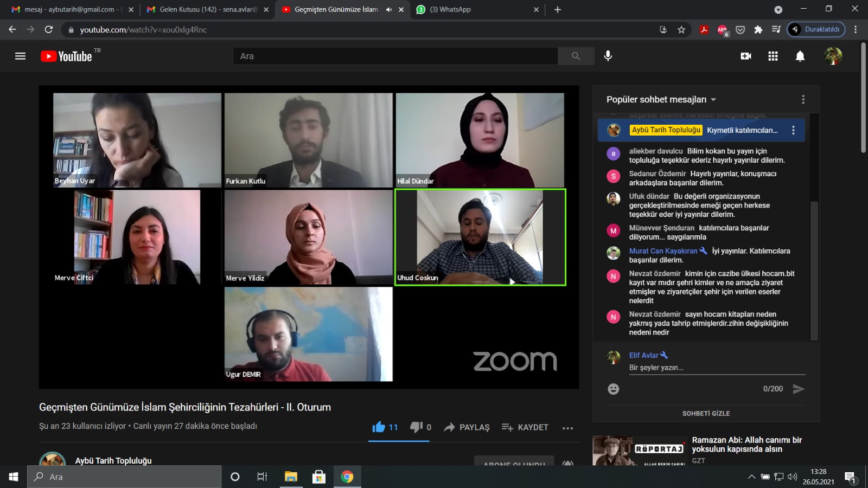This screenshot has width=868, height=488.
Task: Expand the Popüler sohbet mesajları dropdown
Action: pos(661,100)
